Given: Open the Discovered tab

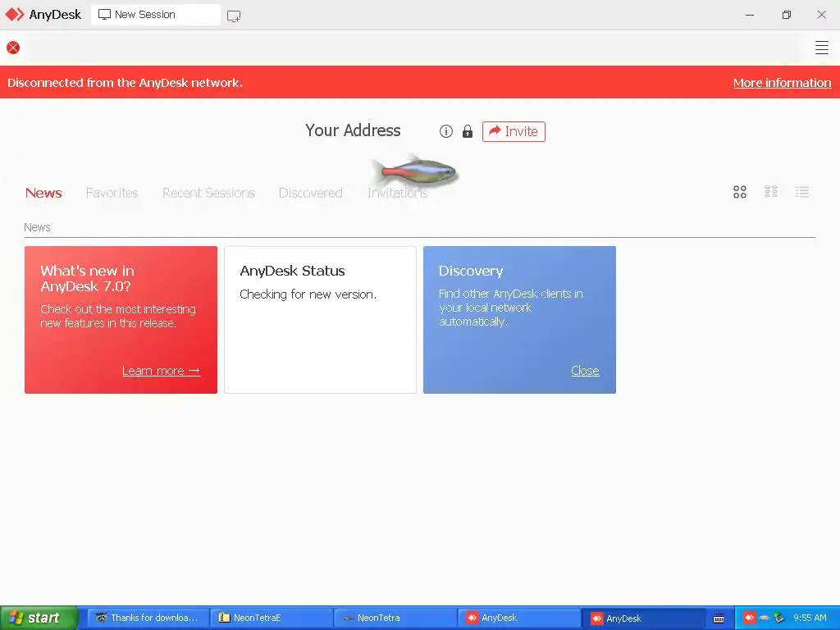Looking at the screenshot, I should (x=310, y=193).
